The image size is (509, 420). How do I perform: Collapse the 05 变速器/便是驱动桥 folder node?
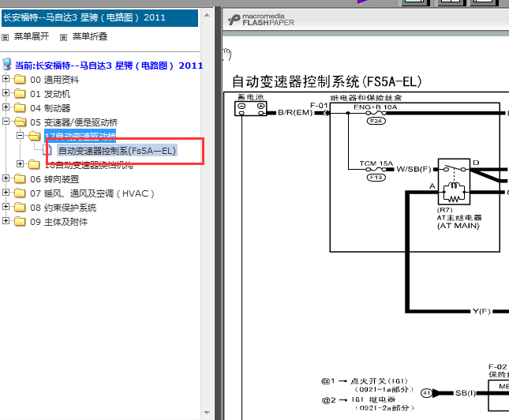click(x=6, y=122)
